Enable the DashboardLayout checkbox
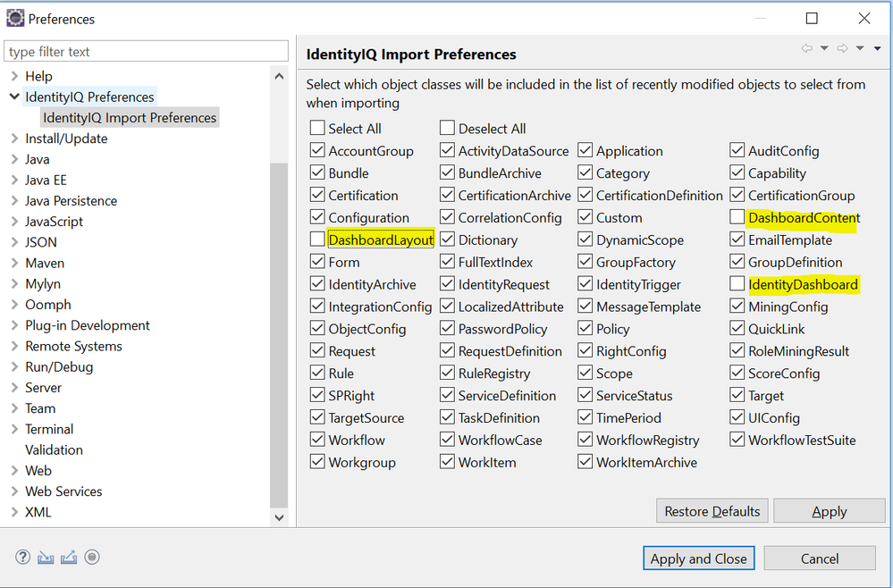893x588 pixels. point(317,239)
